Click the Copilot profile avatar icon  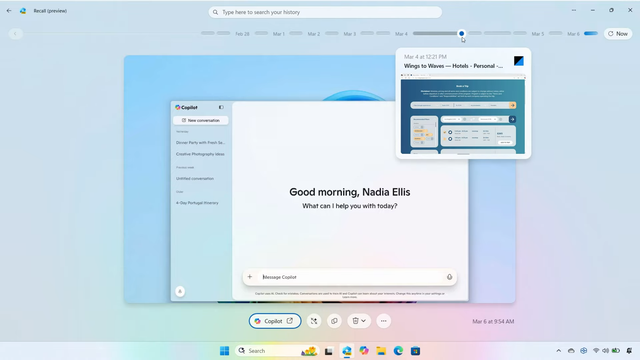180,291
